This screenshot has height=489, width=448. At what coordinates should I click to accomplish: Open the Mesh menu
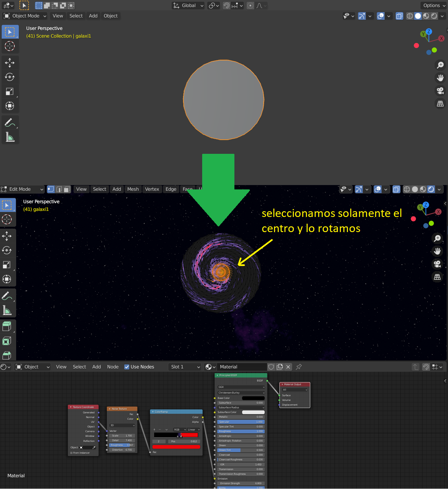pyautogui.click(x=133, y=189)
